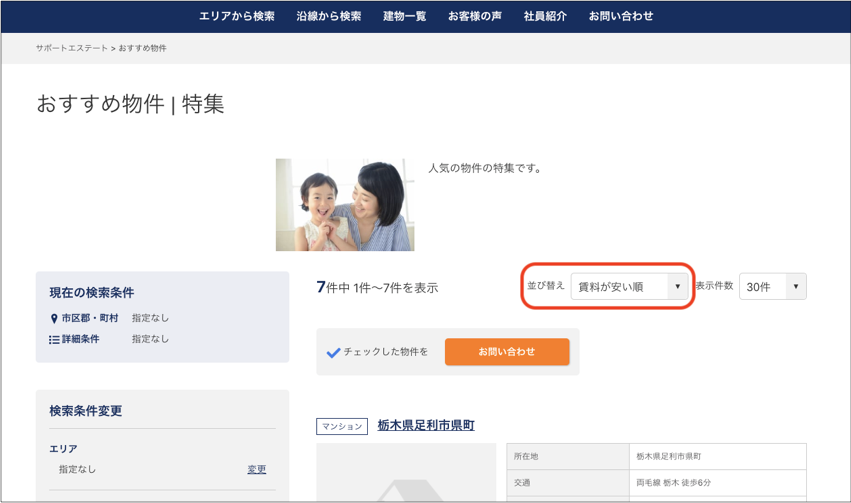Viewport: 851px width, 503px height.
Task: Click the サポートエステート breadcrumb link
Action: coord(71,48)
